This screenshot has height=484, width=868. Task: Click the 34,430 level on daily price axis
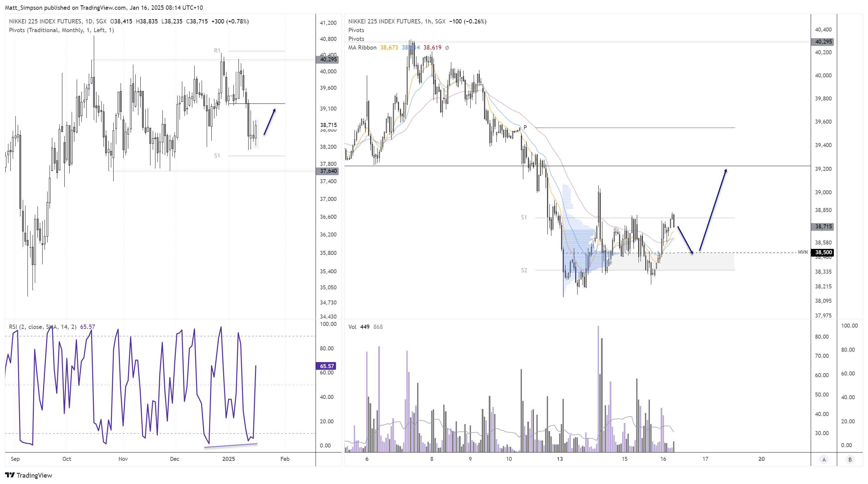328,316
